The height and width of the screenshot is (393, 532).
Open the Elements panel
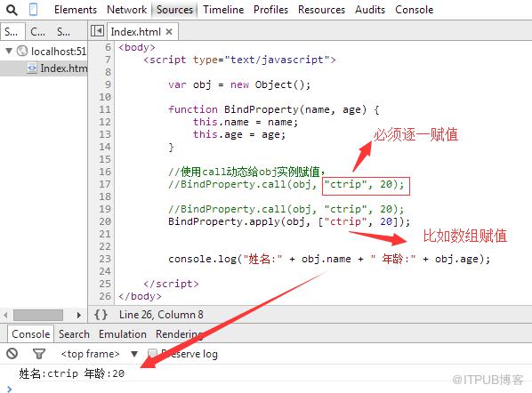(76, 10)
